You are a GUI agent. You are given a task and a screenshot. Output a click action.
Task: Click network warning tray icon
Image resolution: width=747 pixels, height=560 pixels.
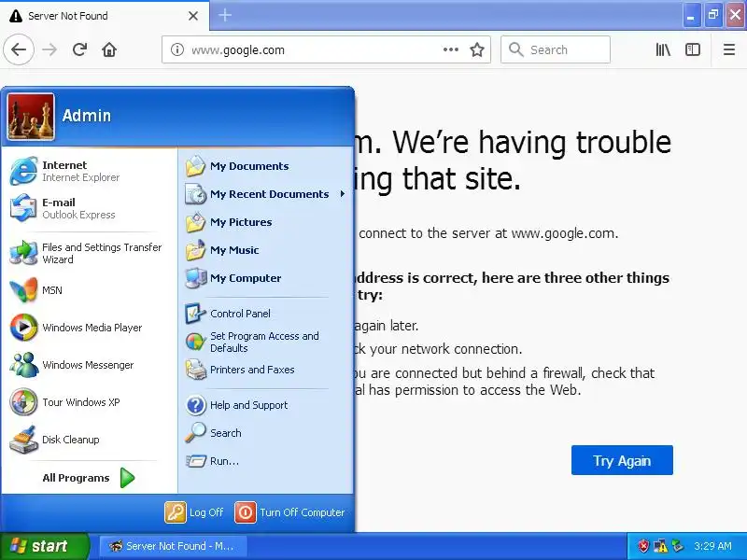tap(660, 546)
